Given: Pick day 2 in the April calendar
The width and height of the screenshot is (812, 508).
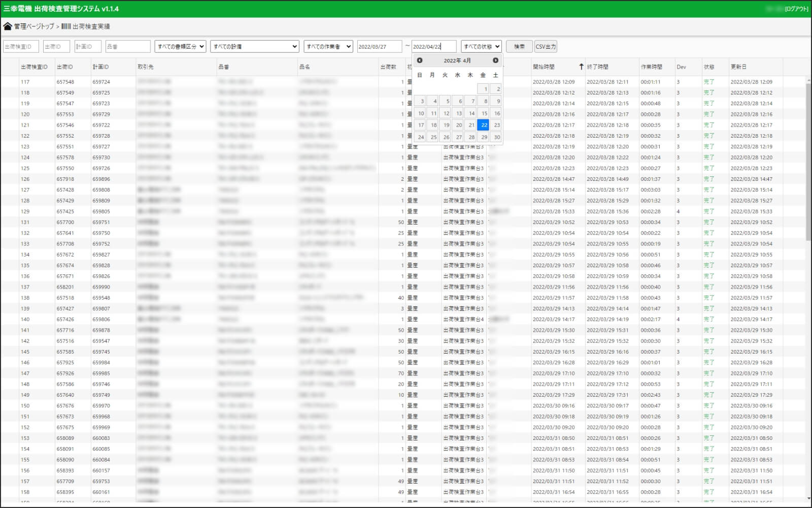Looking at the screenshot, I should (496, 89).
